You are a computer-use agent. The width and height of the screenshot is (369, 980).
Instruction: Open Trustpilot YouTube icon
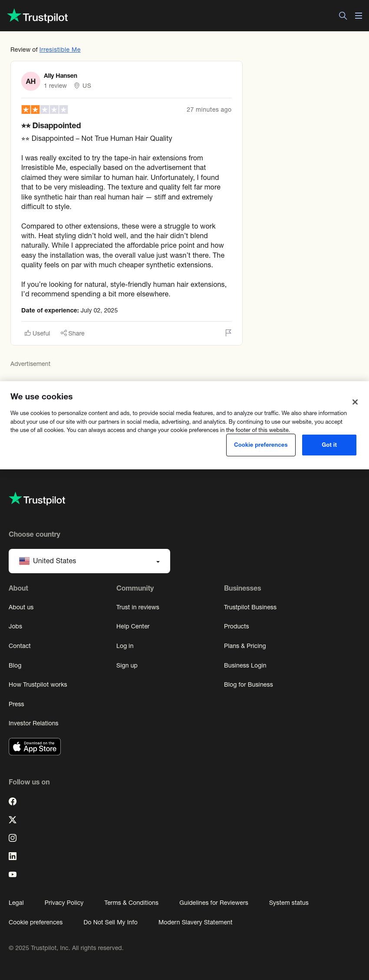pyautogui.click(x=13, y=874)
